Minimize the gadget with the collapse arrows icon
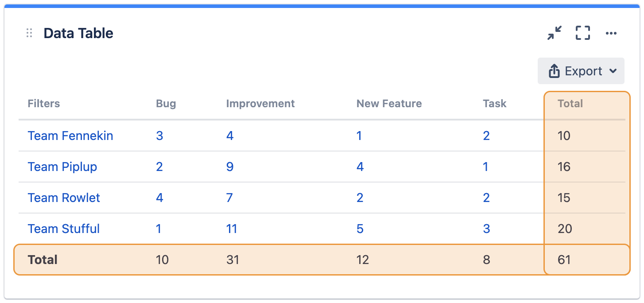The height and width of the screenshot is (303, 644). tap(554, 33)
